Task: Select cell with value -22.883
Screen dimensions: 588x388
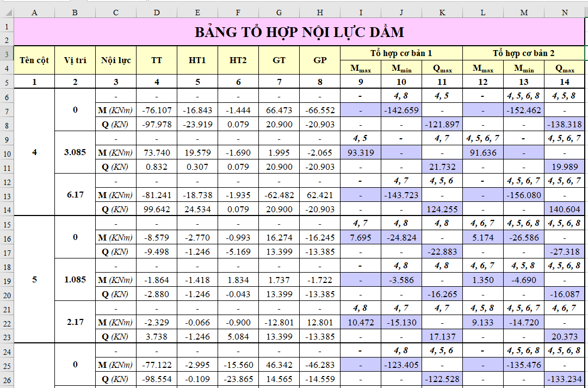Action: tap(442, 251)
